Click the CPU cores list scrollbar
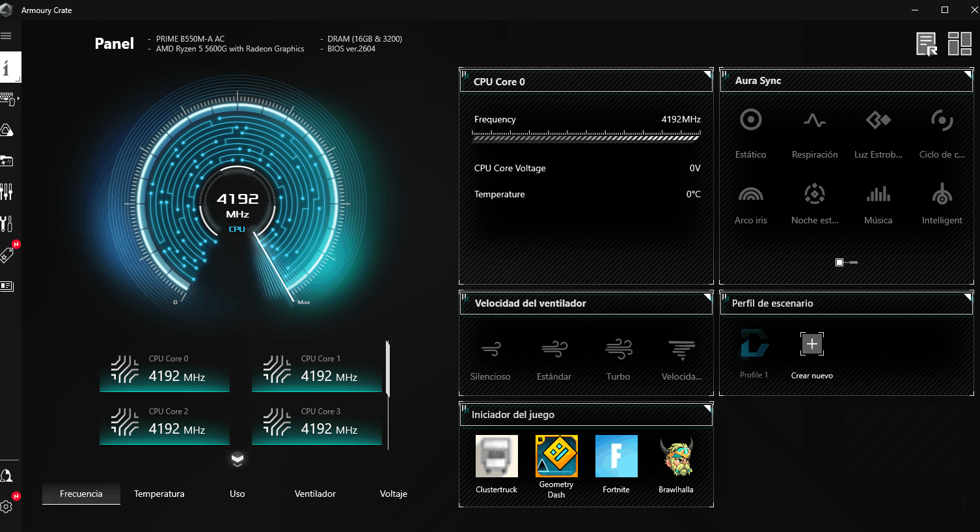Viewport: 980px width, 532px height. 388,369
